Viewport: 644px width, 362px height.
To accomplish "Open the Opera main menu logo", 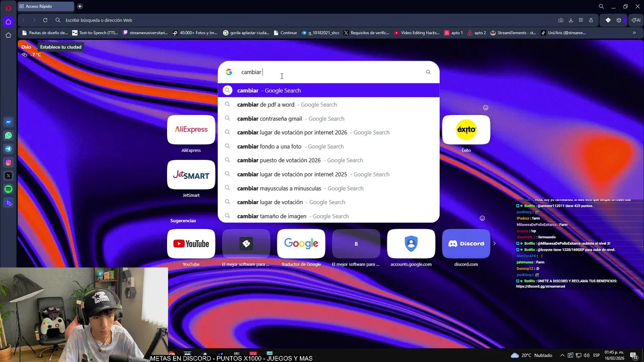I will click(8, 8).
